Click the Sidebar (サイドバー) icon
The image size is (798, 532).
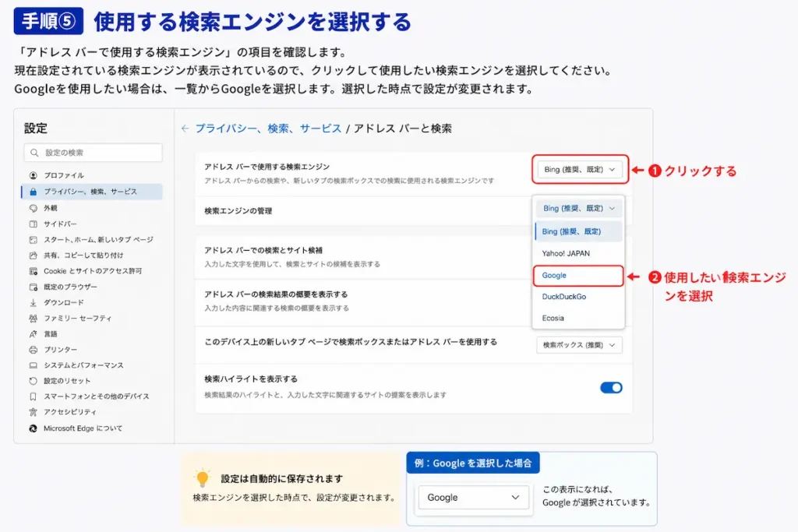click(x=33, y=224)
